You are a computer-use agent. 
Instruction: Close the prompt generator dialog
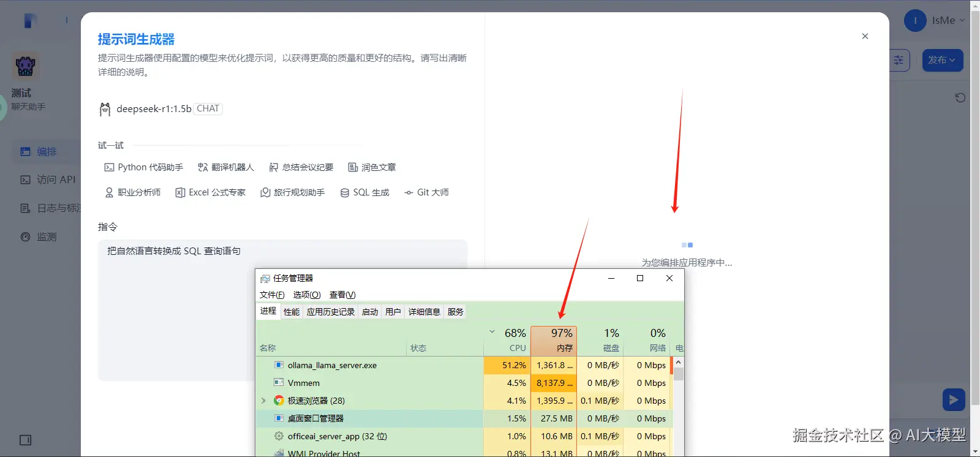[865, 36]
